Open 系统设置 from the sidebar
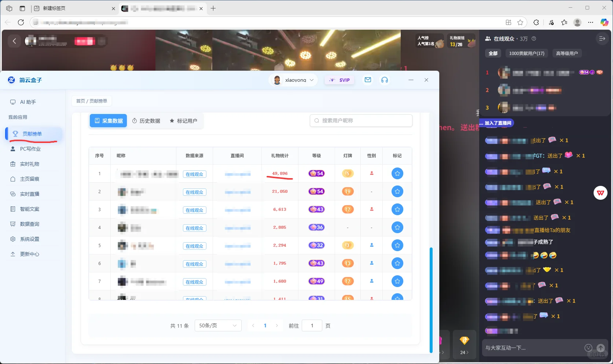The width and height of the screenshot is (613, 364). point(29,239)
